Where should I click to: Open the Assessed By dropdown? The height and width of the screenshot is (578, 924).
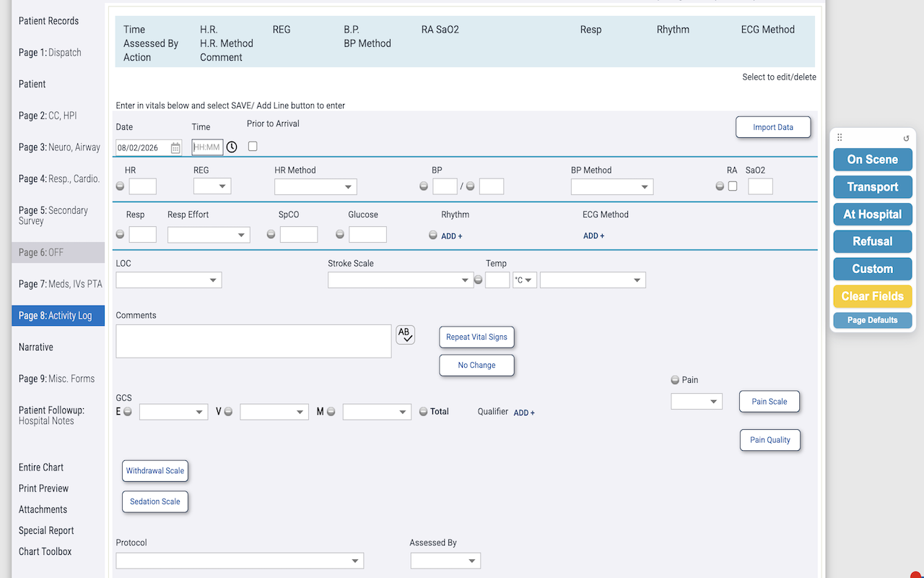click(x=445, y=561)
